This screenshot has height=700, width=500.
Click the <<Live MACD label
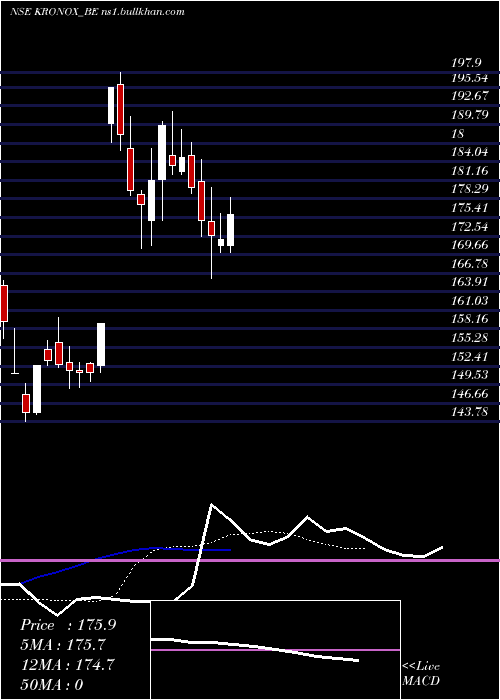pyautogui.click(x=421, y=674)
